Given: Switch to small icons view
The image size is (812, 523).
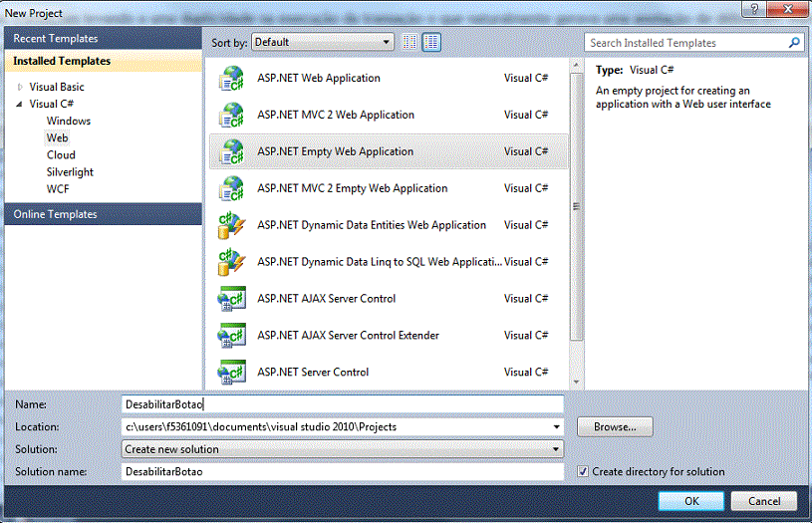Looking at the screenshot, I should (411, 42).
